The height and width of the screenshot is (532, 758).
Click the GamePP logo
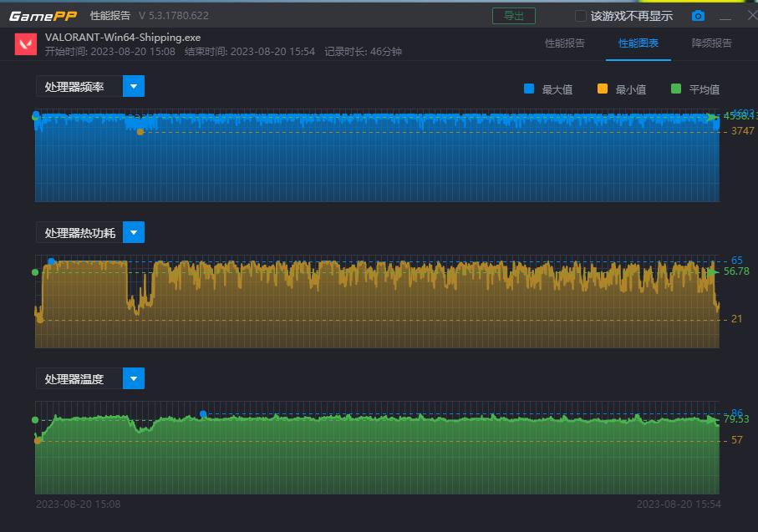tap(43, 16)
